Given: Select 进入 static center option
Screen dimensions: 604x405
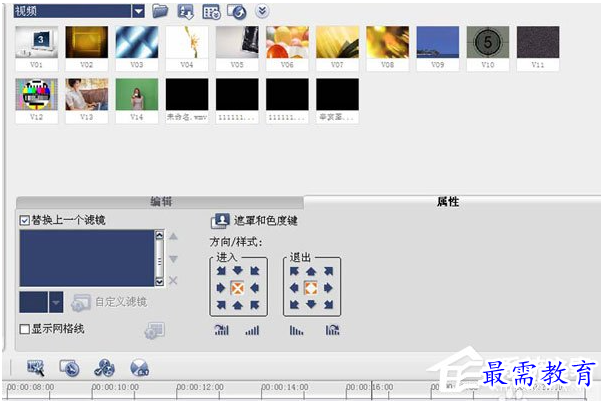Looking at the screenshot, I should [x=237, y=288].
